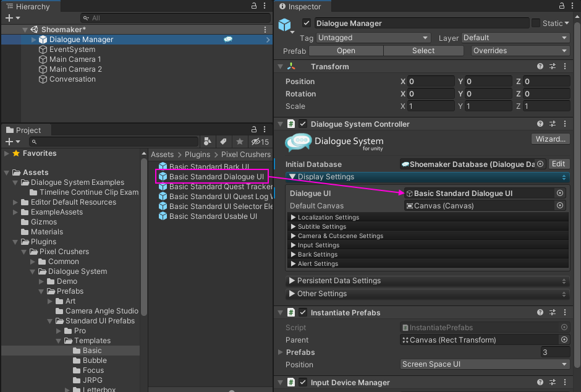The width and height of the screenshot is (581, 392).
Task: Click the Hierarchy search field
Action: coord(176,18)
